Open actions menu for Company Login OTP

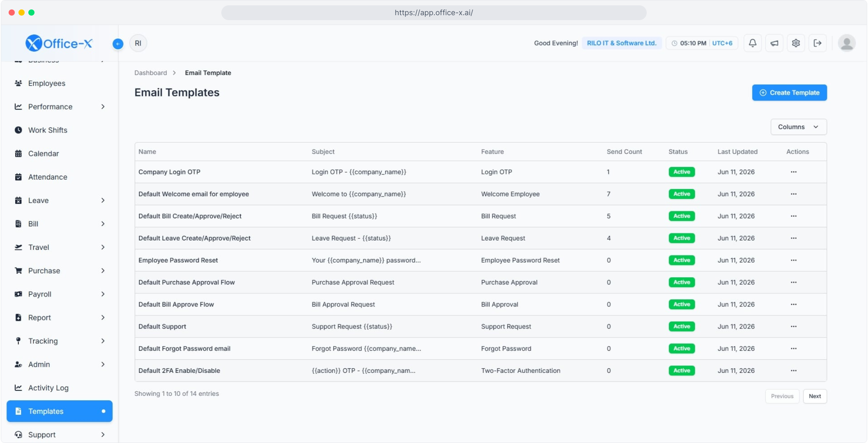point(793,172)
